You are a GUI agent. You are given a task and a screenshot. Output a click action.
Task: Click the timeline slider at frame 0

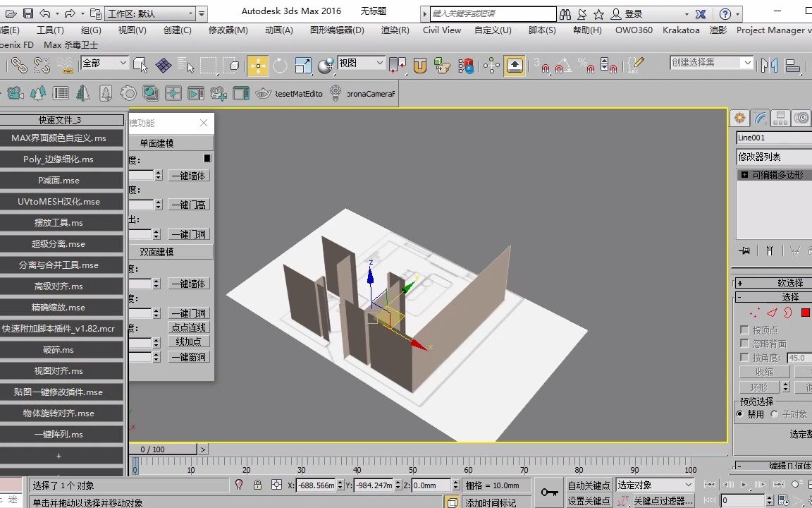pos(135,466)
